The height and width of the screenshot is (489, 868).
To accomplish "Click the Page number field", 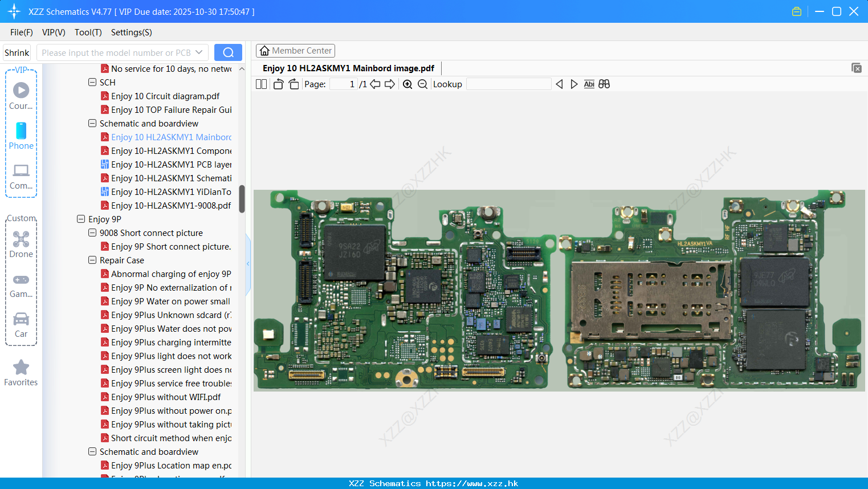I will click(x=344, y=84).
